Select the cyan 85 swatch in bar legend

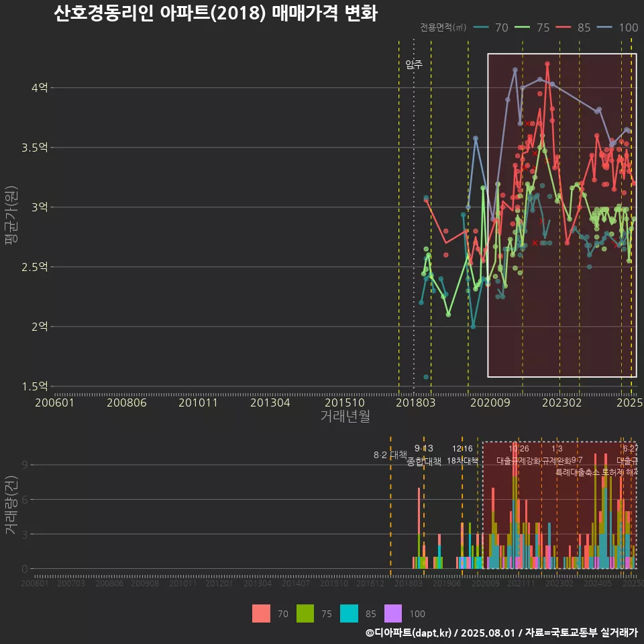(x=349, y=614)
